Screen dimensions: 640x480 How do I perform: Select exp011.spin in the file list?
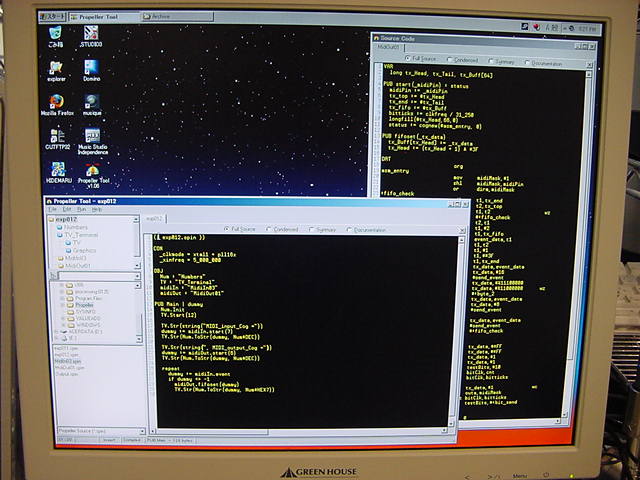(66, 349)
